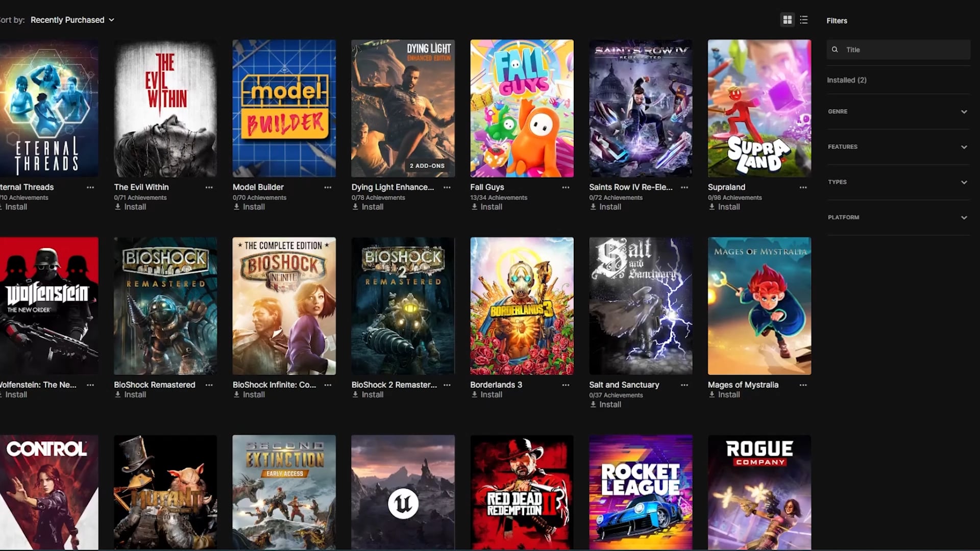Open The Evil Within cover art
This screenshot has width=980, height=551.
pos(165,109)
